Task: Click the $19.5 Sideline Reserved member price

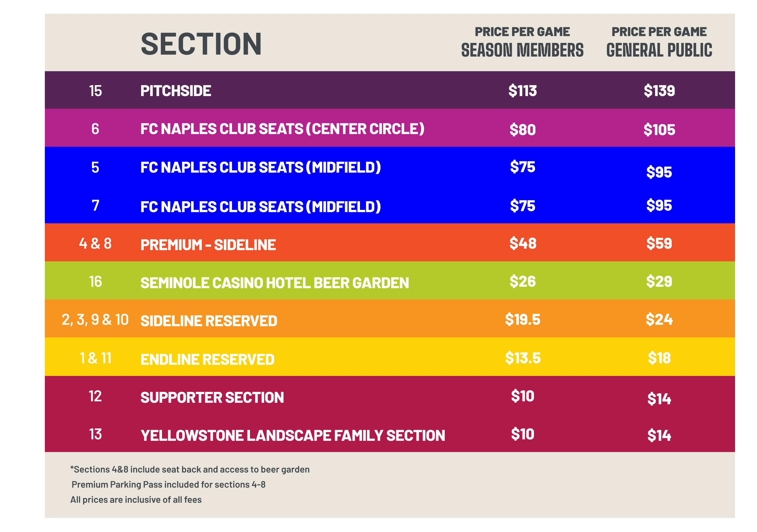Action: tap(523, 319)
